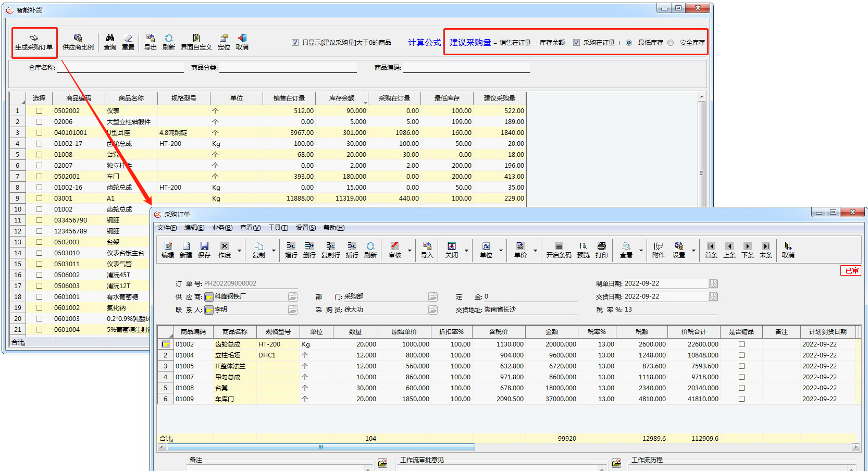Go to next record with 下条
868x471 pixels.
(x=748, y=250)
